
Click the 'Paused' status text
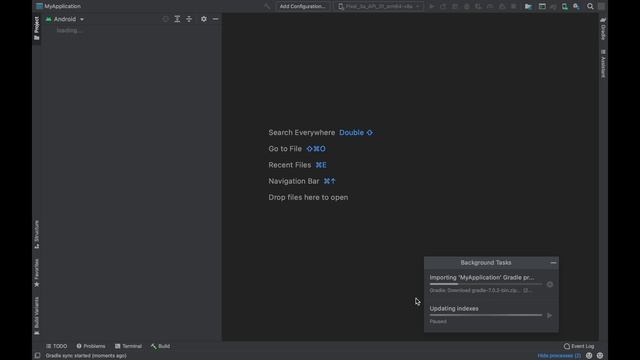tap(438, 322)
